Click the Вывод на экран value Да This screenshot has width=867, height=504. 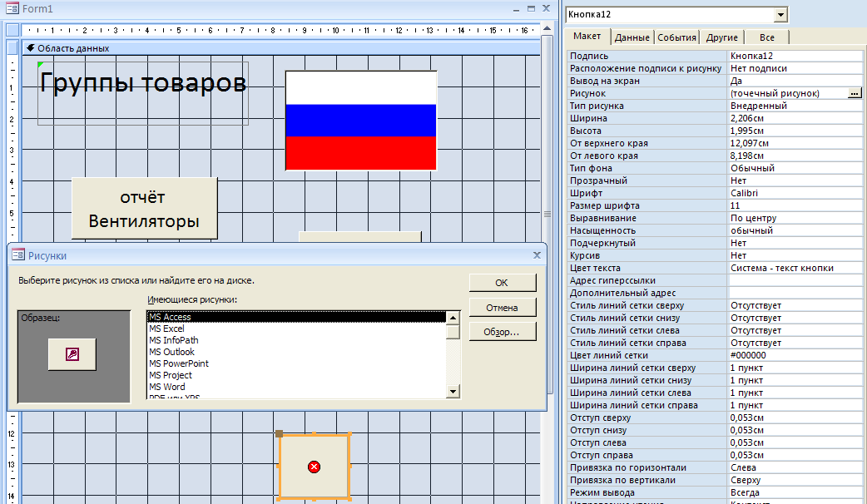[795, 81]
